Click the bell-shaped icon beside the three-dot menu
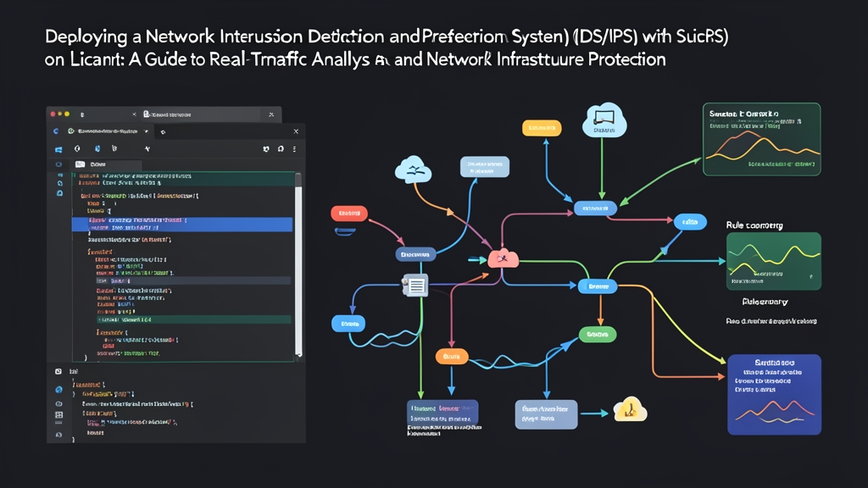This screenshot has width=868, height=488. click(x=281, y=149)
